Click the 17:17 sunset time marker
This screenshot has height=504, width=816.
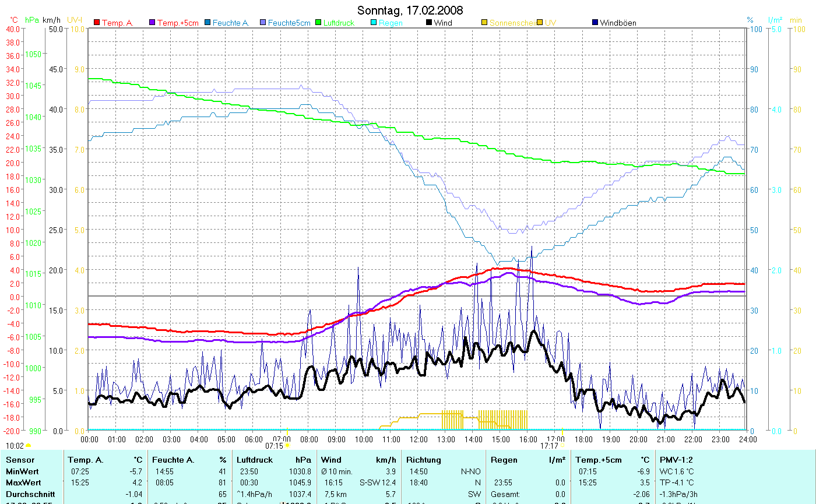click(549, 446)
